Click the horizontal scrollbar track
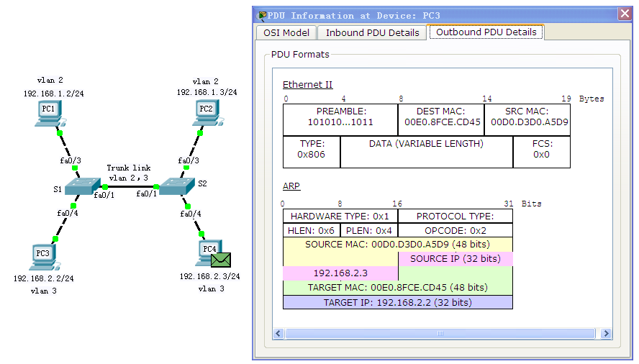 tap(442, 334)
